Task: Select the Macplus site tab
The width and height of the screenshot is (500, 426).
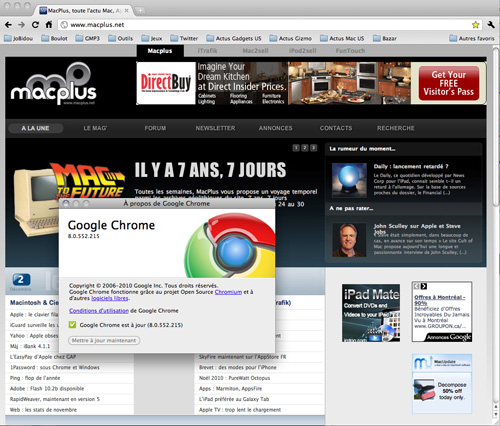Action: pyautogui.click(x=160, y=51)
